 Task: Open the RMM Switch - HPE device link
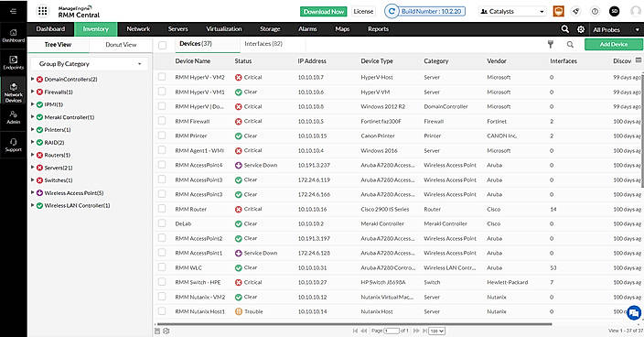pyautogui.click(x=198, y=282)
